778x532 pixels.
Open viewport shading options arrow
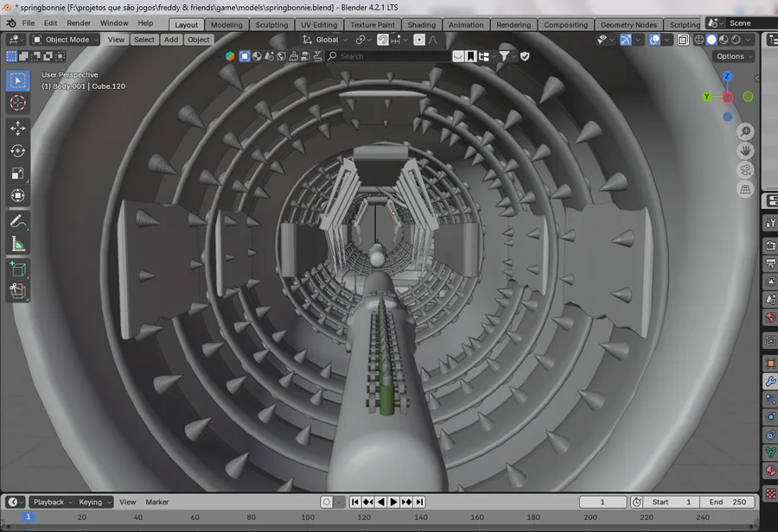click(x=748, y=40)
